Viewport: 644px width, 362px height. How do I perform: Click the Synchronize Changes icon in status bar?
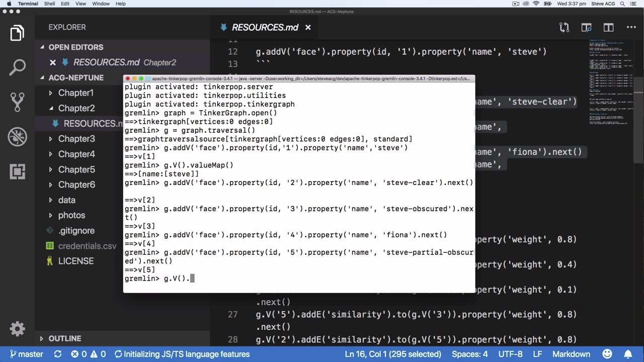tap(58, 354)
